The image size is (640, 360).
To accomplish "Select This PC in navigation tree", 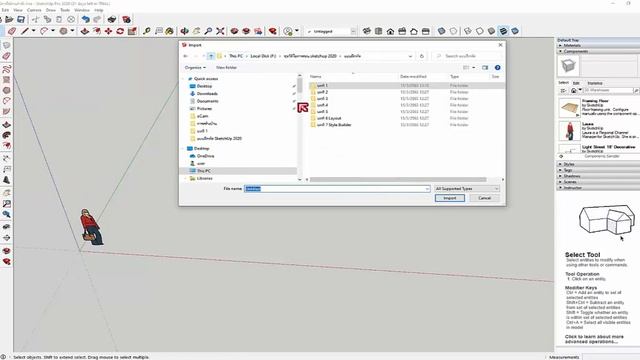I will 204,171.
